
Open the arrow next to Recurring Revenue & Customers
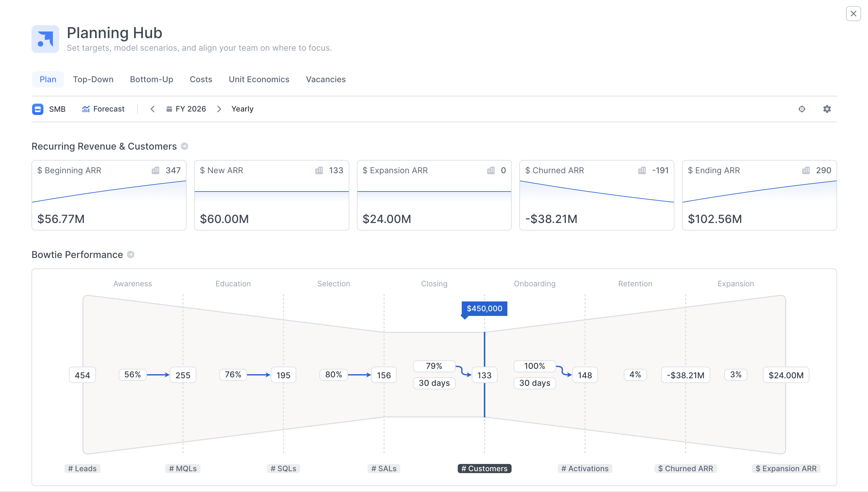(184, 146)
